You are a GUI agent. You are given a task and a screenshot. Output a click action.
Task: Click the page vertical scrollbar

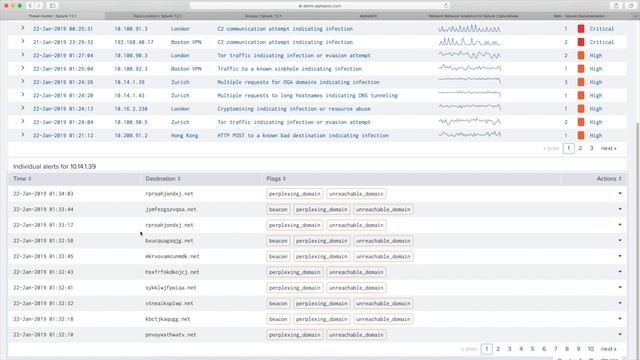[637, 241]
